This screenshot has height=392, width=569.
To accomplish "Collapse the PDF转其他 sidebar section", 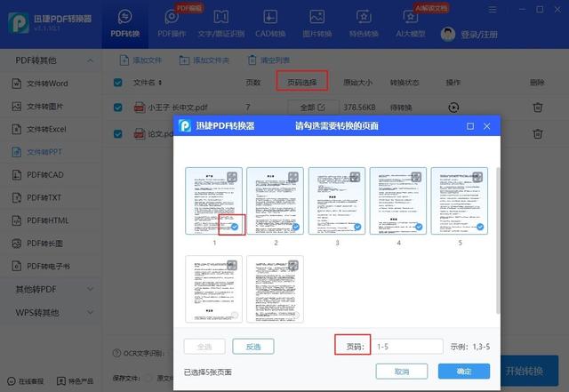I will [91, 60].
